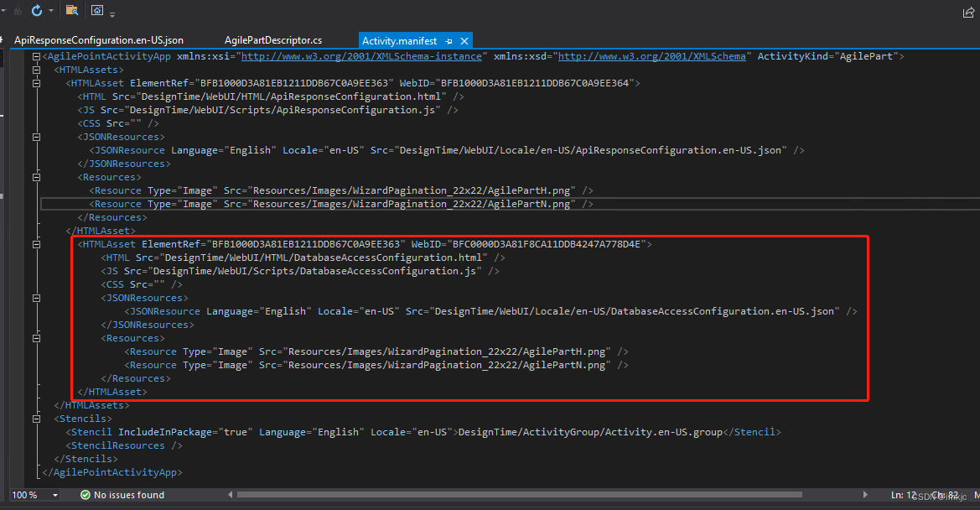Image resolution: width=980 pixels, height=510 pixels.
Task: Collapse the Stencils element node
Action: click(35, 418)
